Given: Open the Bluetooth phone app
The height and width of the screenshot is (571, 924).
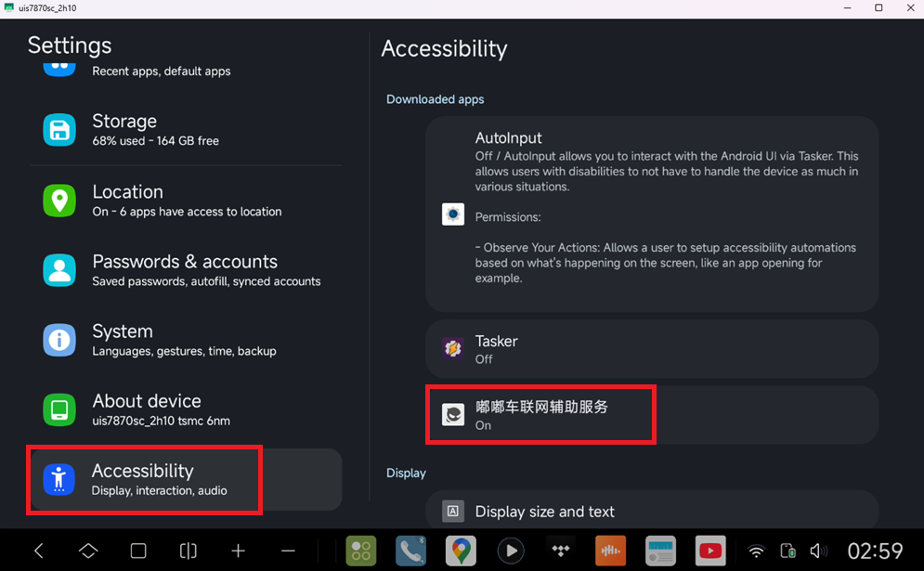Looking at the screenshot, I should [x=410, y=551].
